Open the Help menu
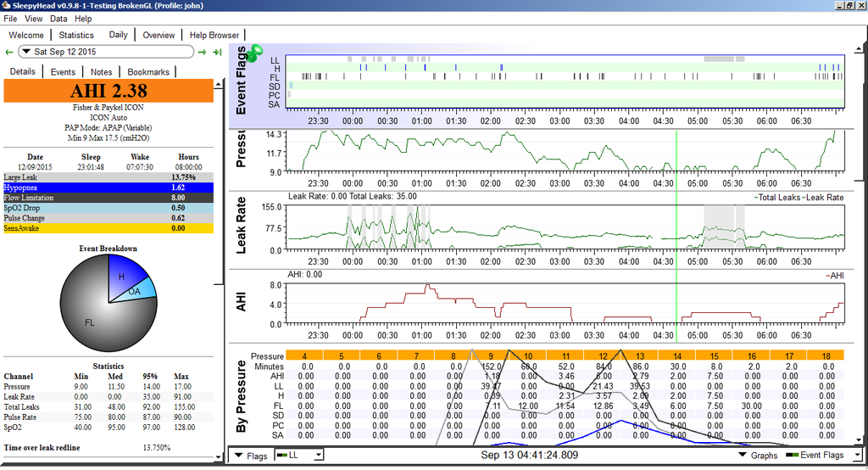This screenshot has height=470, width=868. tap(83, 19)
